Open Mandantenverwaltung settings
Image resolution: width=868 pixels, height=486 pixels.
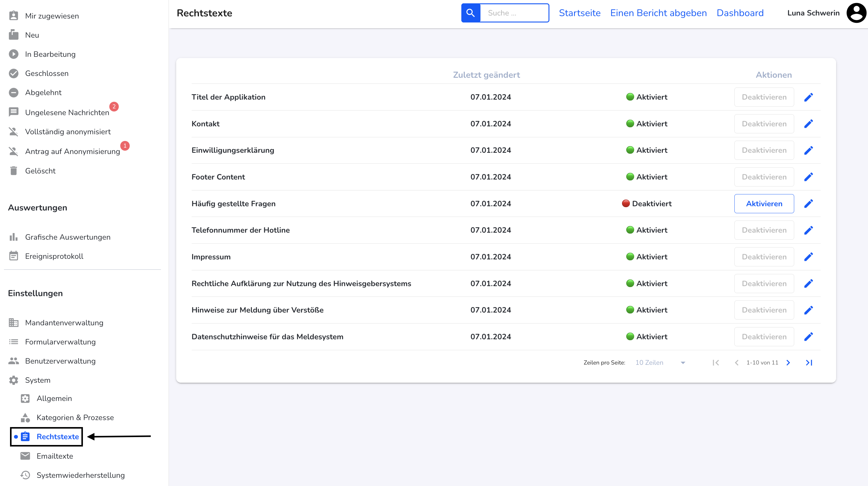tap(64, 323)
